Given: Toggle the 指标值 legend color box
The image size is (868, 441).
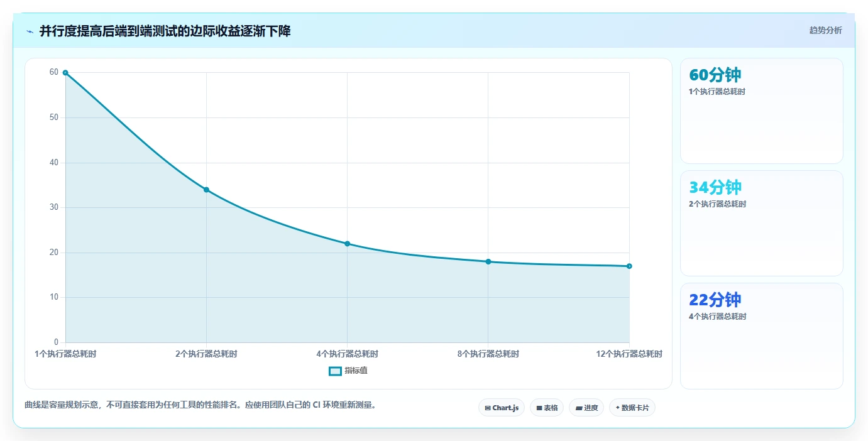Looking at the screenshot, I should [335, 371].
